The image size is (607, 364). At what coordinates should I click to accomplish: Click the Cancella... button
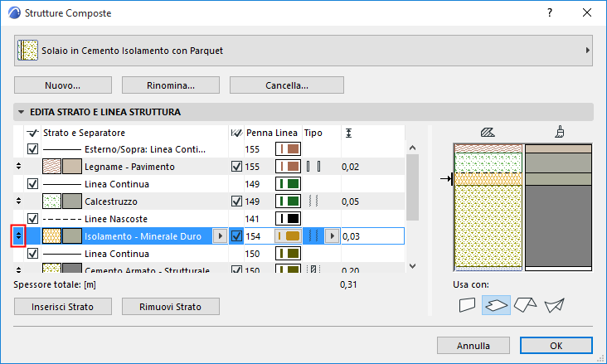click(x=287, y=85)
